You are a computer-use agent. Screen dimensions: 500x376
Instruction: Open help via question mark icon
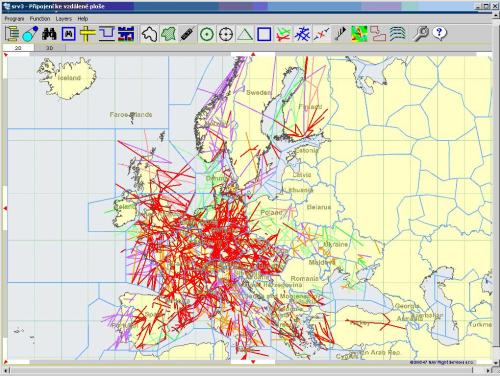click(x=439, y=34)
